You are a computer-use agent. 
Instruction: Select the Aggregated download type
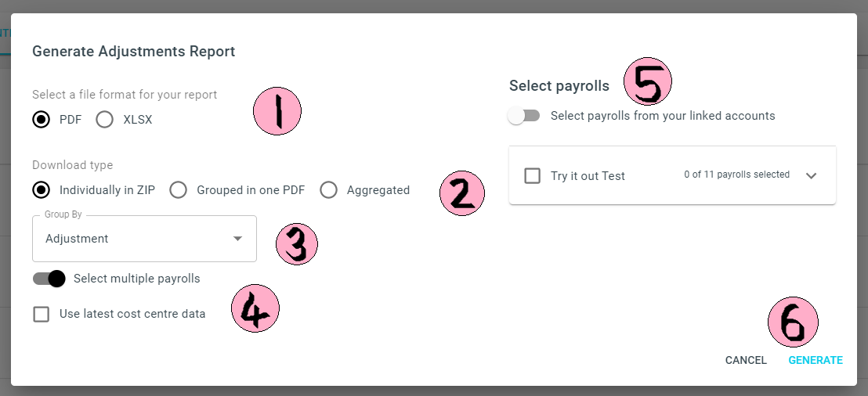[x=328, y=190]
